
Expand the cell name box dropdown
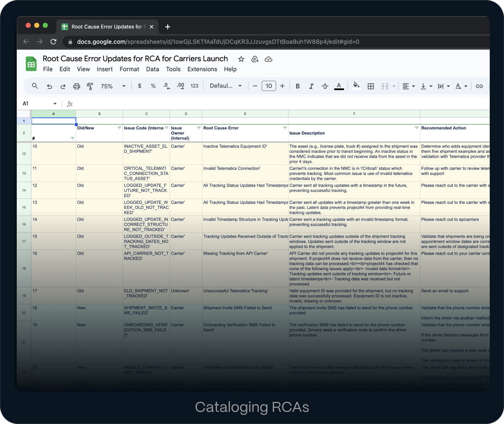click(55, 104)
